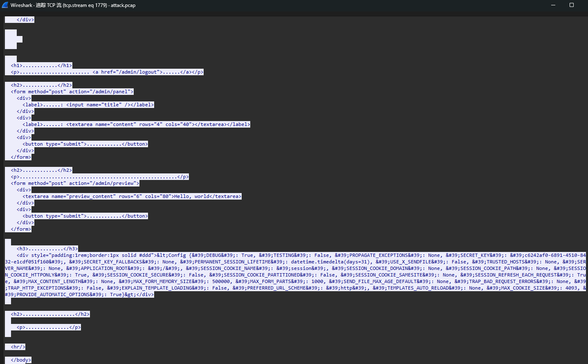Click the line containing APPLICATION_ROOT
This screenshot has height=364, width=588.
tap(295, 268)
